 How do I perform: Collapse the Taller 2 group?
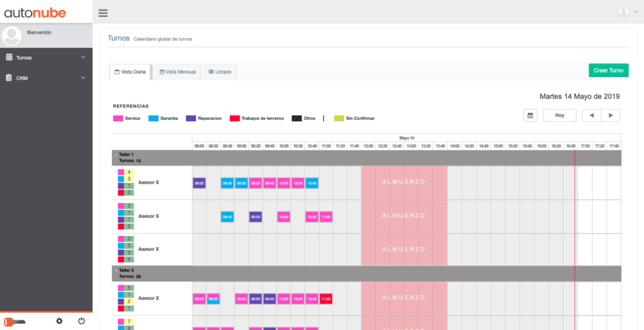point(116,270)
